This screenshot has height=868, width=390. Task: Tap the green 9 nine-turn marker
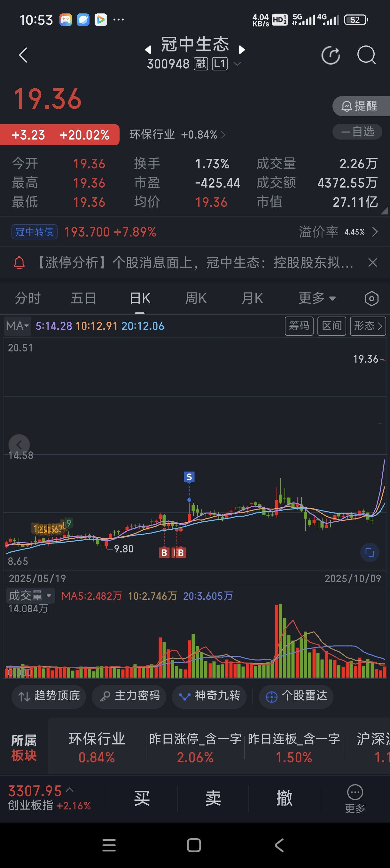(x=69, y=523)
